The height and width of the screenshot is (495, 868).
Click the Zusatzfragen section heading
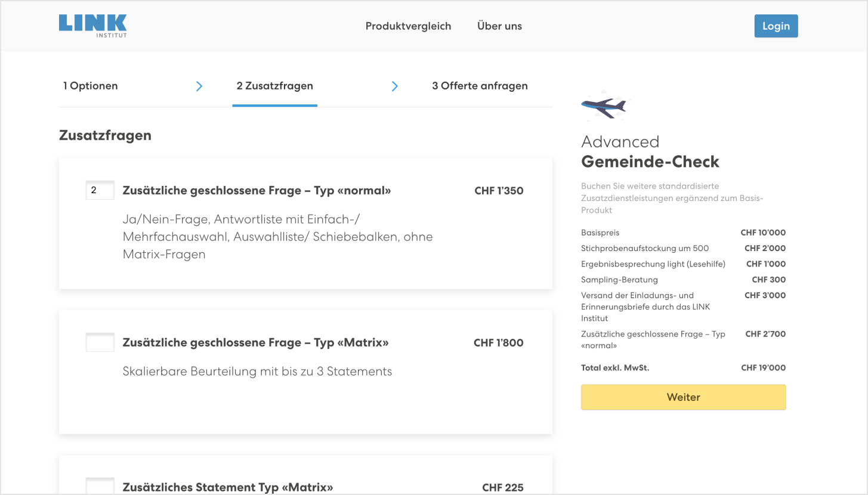coord(105,135)
